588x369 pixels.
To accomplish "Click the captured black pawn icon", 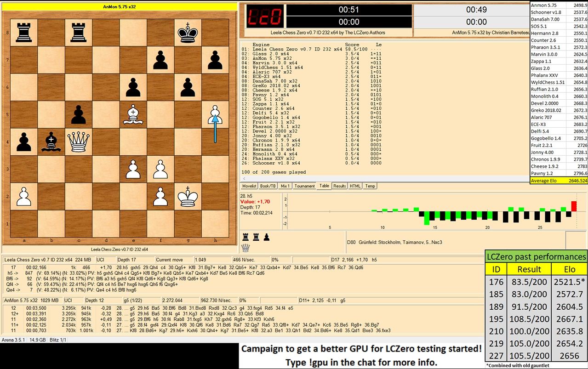I will pos(266,237).
